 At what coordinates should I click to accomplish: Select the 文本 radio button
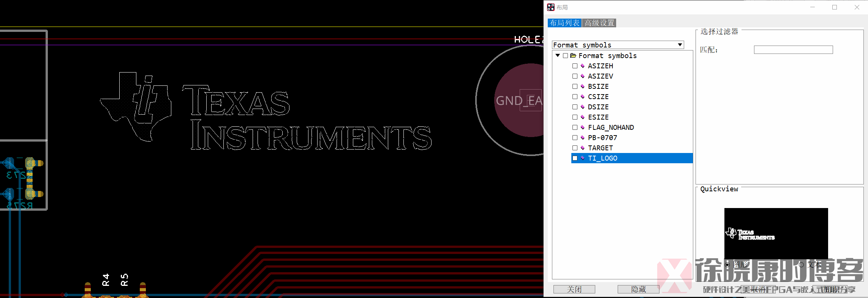tap(802, 265)
